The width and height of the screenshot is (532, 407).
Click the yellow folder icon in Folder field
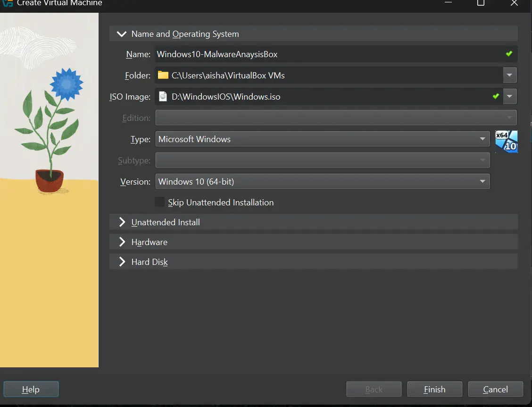163,75
